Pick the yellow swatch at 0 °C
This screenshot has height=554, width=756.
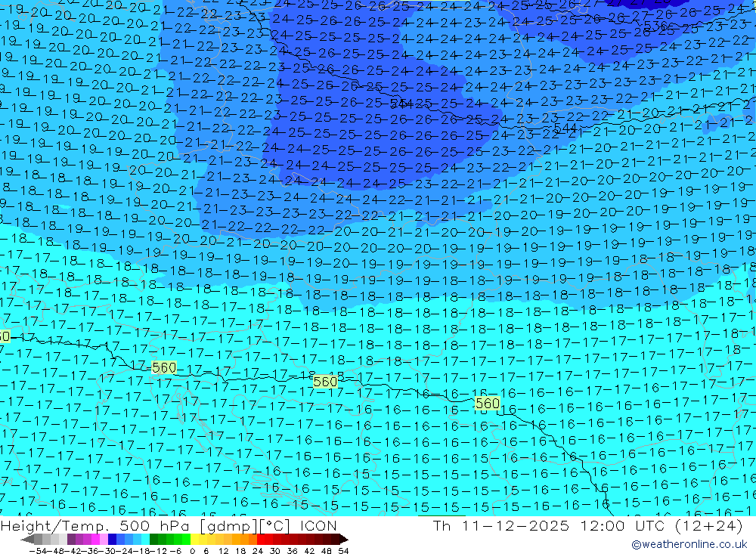point(194,540)
